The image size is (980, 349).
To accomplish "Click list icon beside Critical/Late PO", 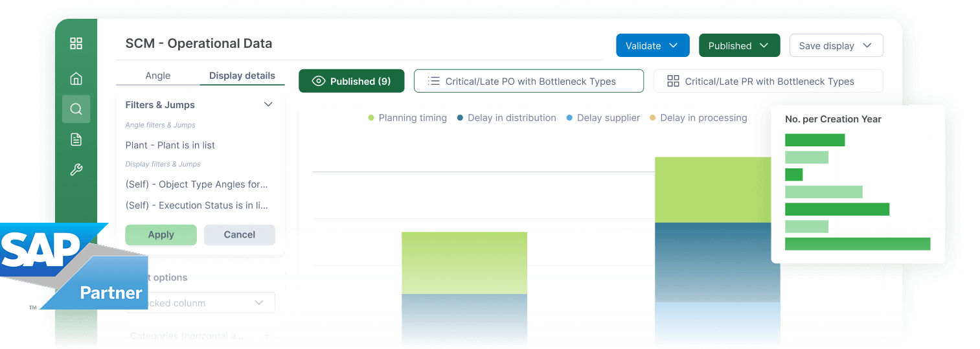I will click(434, 82).
